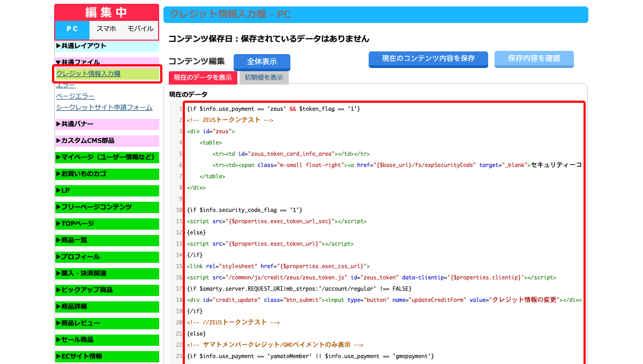Image resolution: width=643 pixels, height=364 pixels.
Task: Click the 保存内容を確認 button
Action: click(534, 59)
